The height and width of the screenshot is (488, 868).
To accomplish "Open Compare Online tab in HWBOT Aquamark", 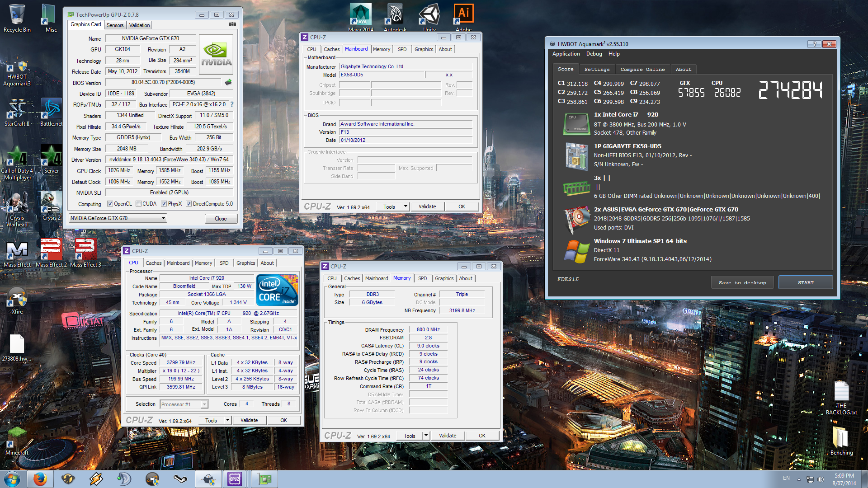I will coord(642,69).
